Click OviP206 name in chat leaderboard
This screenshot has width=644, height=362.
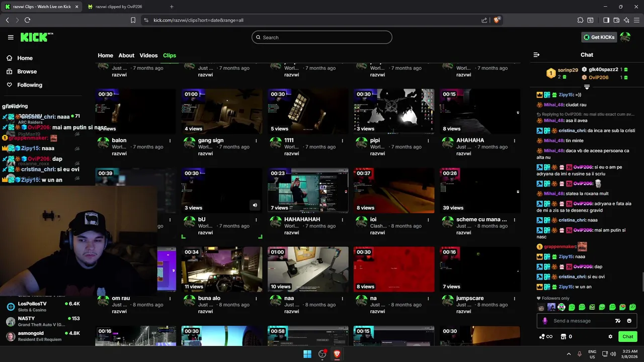coord(599,77)
